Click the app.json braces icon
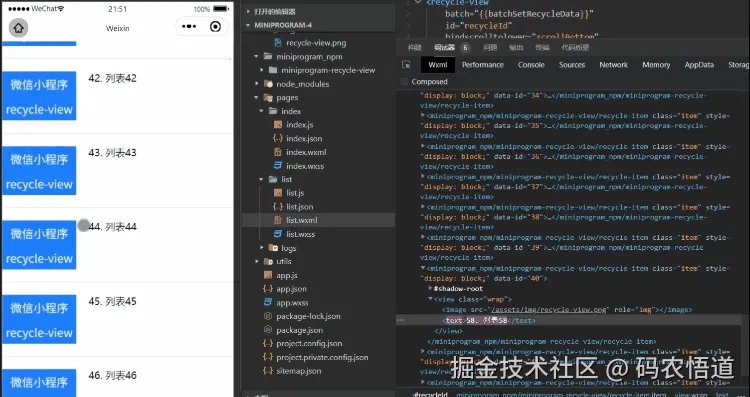The height and width of the screenshot is (397, 750). (x=268, y=289)
